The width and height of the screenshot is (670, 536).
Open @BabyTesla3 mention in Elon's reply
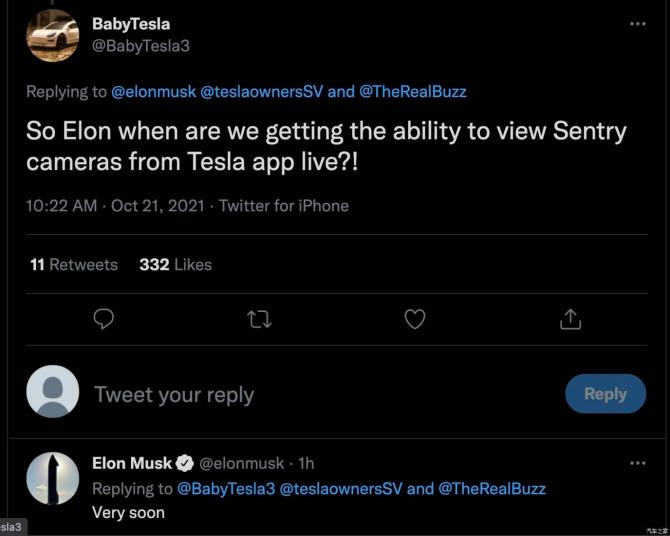point(224,489)
